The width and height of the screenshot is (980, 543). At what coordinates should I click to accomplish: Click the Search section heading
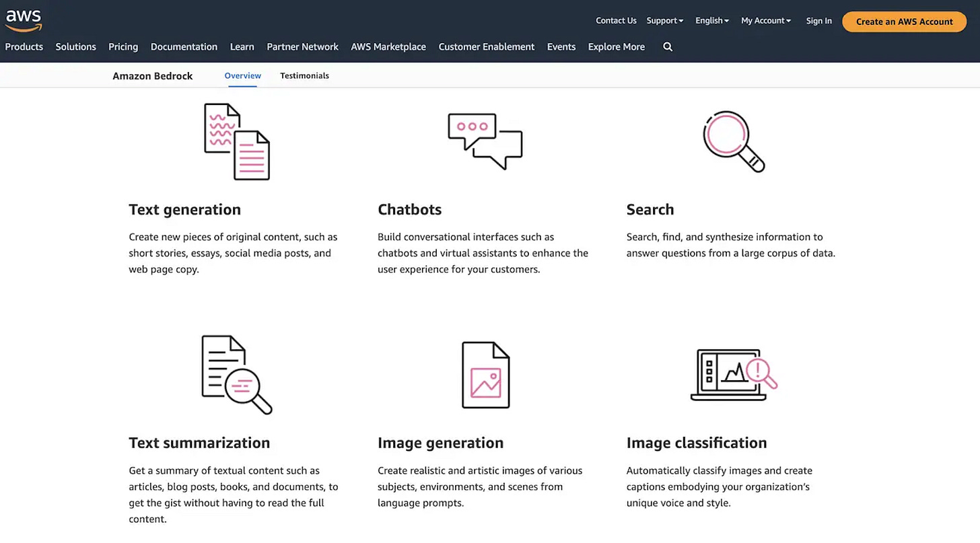[x=650, y=209]
